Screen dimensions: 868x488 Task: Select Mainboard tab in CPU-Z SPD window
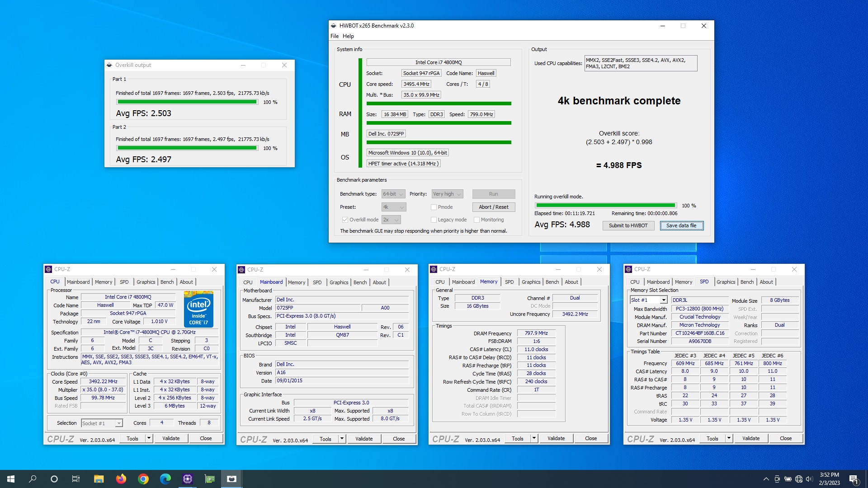tap(658, 282)
